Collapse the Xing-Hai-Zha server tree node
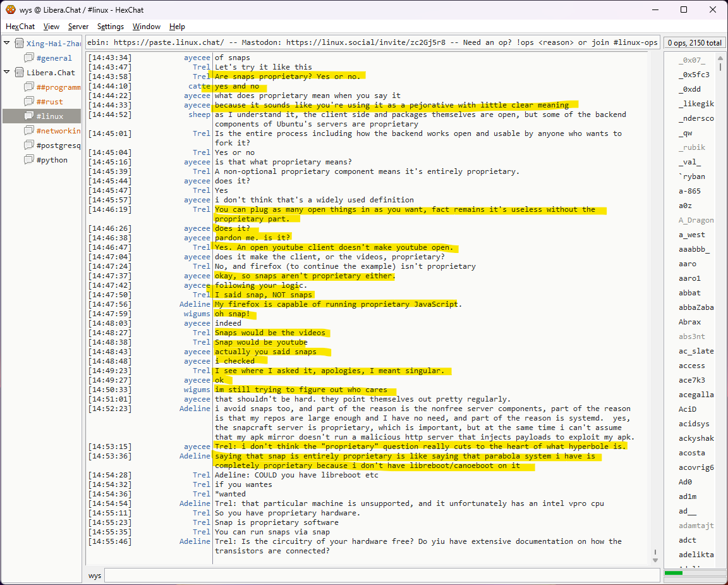The image size is (728, 585). click(x=7, y=44)
